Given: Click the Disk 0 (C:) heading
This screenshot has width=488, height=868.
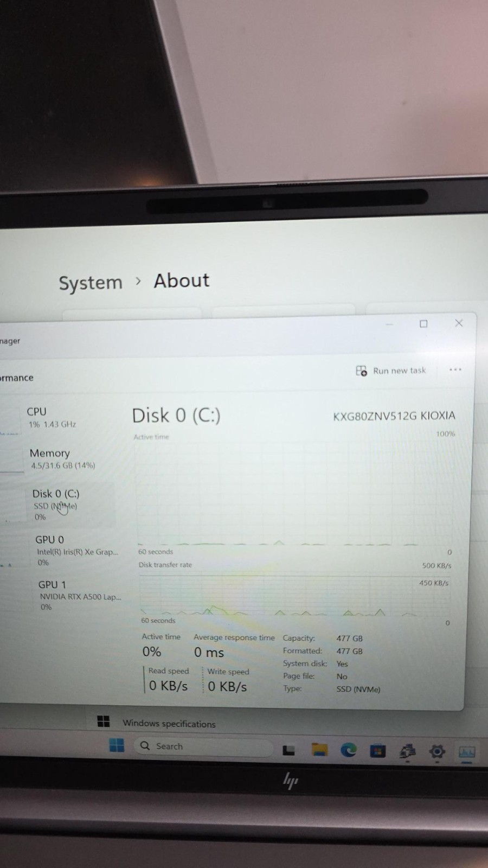Looking at the screenshot, I should (x=176, y=416).
